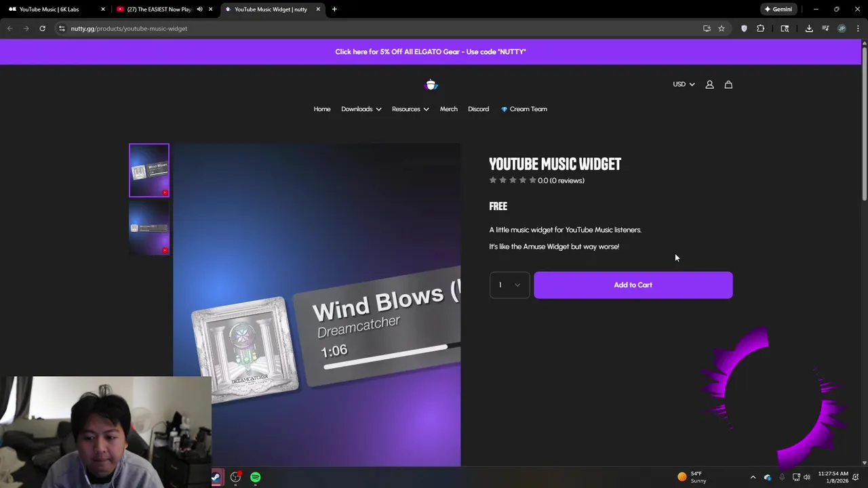
Task: Expand the Resources menu
Action: pos(410,109)
